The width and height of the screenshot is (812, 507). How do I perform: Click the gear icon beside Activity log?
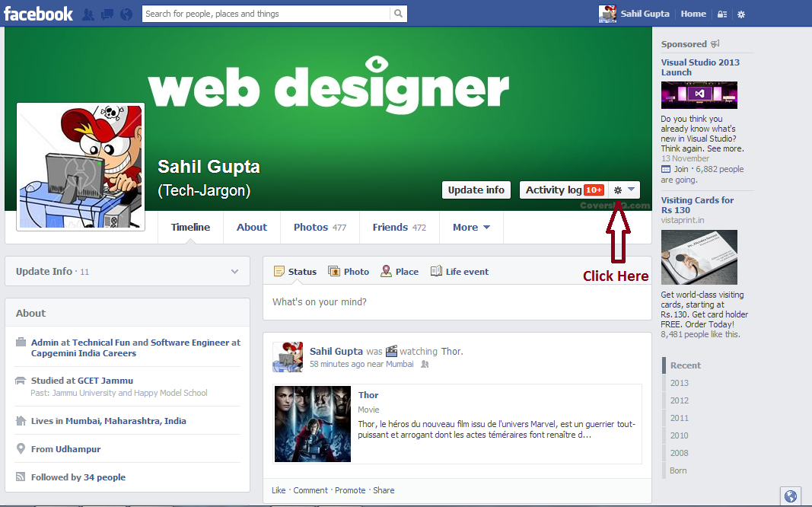[618, 190]
